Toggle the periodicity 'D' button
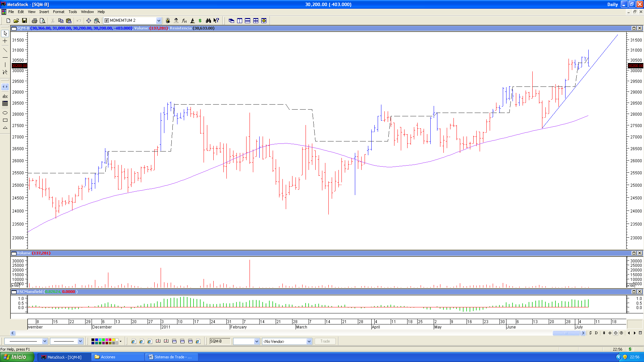Viewport: 644px width, 362px height. pyautogui.click(x=596, y=333)
